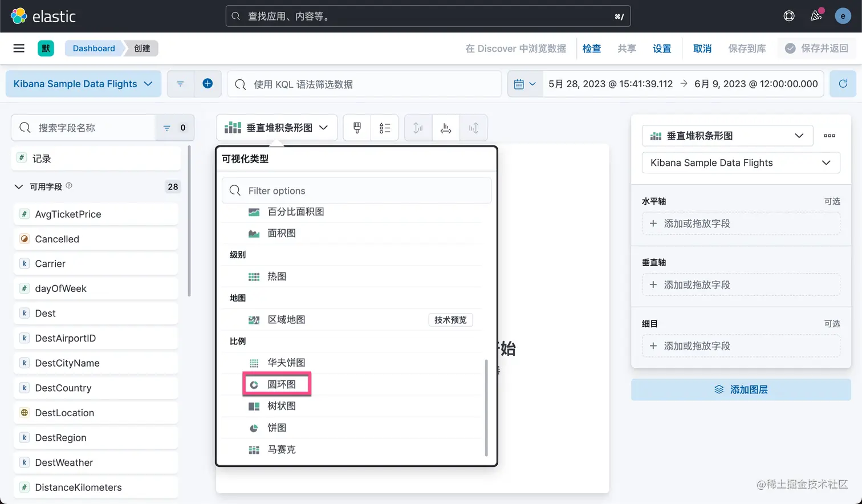
Task: Click 检查 in the top menu
Action: (592, 48)
